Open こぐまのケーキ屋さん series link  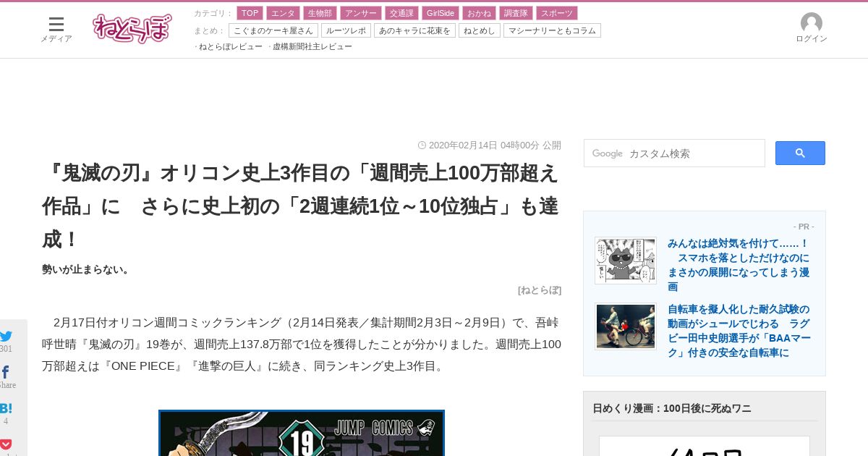point(273,30)
